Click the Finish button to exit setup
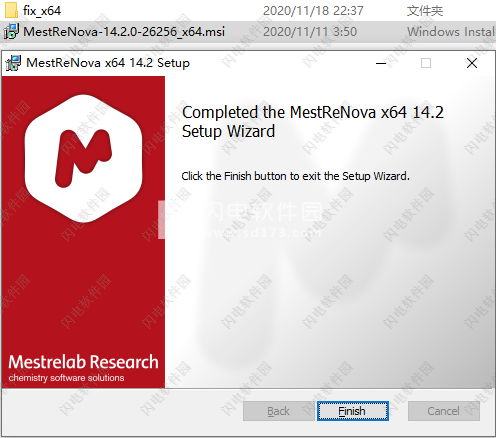 (x=353, y=411)
